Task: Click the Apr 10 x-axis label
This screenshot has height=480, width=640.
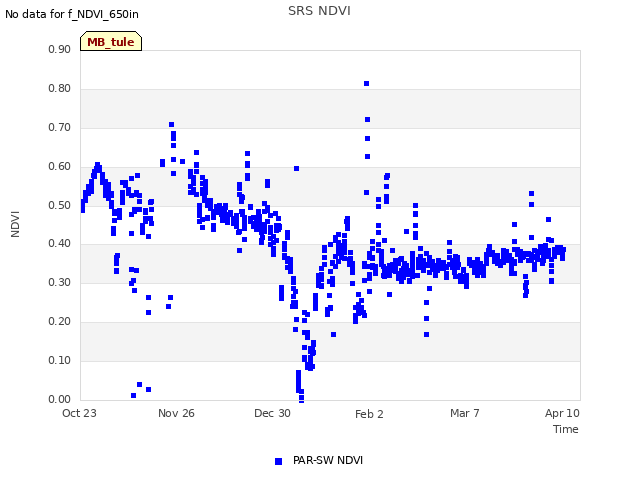Action: click(562, 413)
